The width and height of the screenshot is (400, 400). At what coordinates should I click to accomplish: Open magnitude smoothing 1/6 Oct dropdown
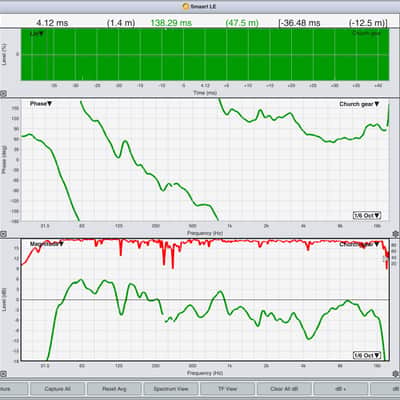click(367, 355)
